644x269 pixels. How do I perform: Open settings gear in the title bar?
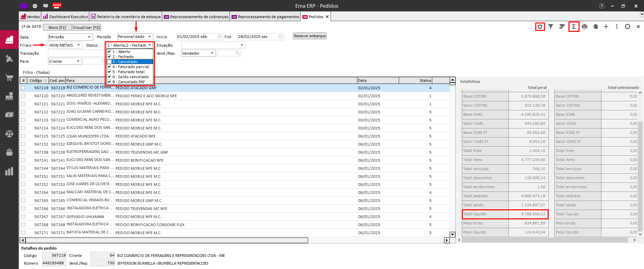pos(35,6)
